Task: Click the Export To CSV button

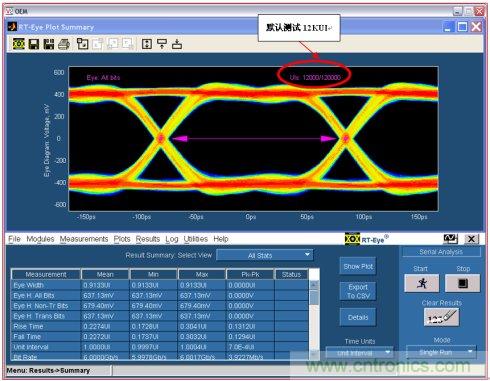Action: (358, 291)
